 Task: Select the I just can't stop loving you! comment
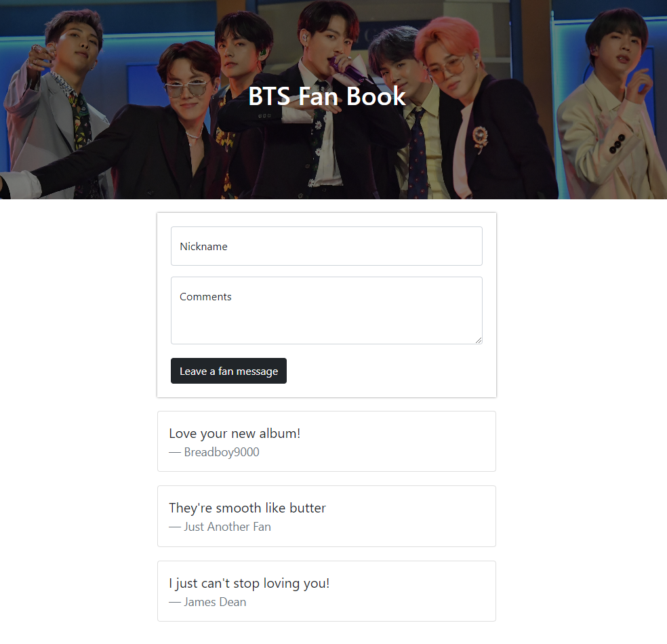(x=249, y=583)
